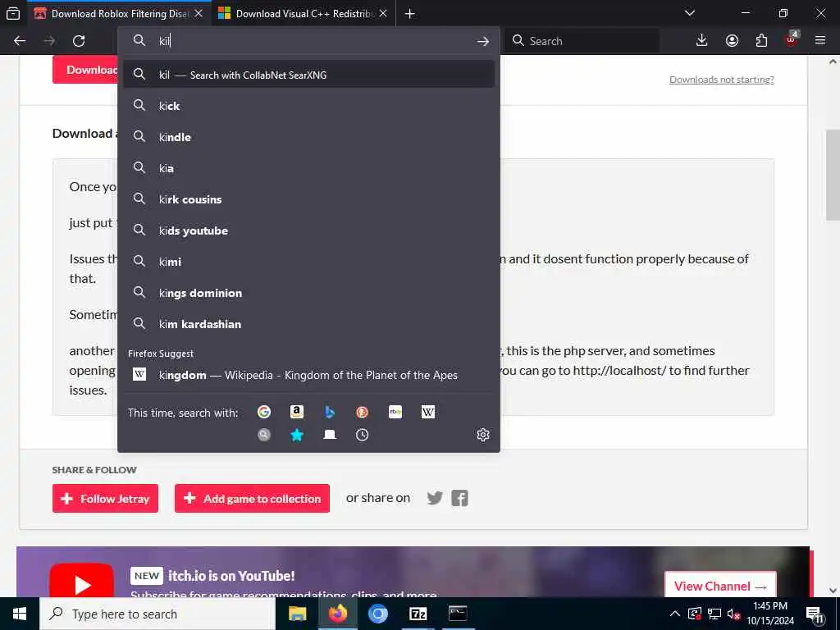Search open tabs using the tabs icon

(x=330, y=435)
